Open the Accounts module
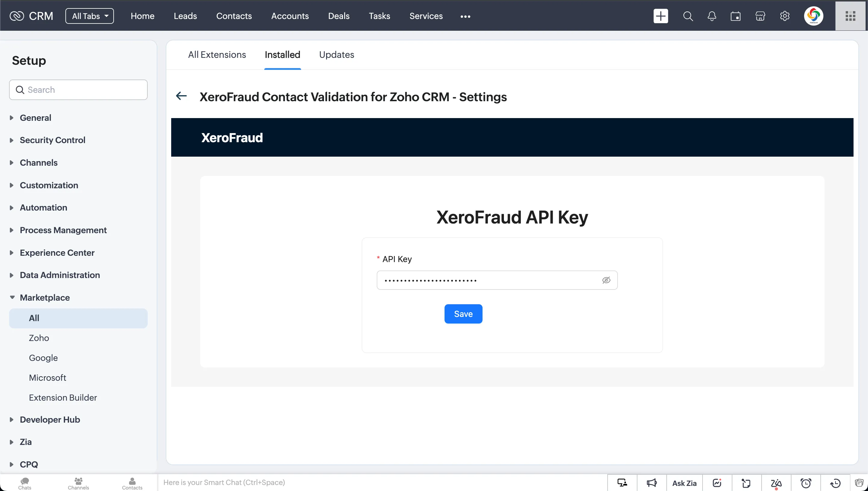868x491 pixels. (x=290, y=16)
